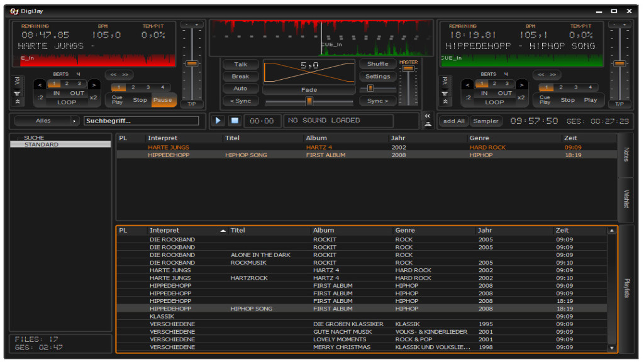Click the blue play icon in preview player
This screenshot has height=362, width=644.
coord(218,121)
